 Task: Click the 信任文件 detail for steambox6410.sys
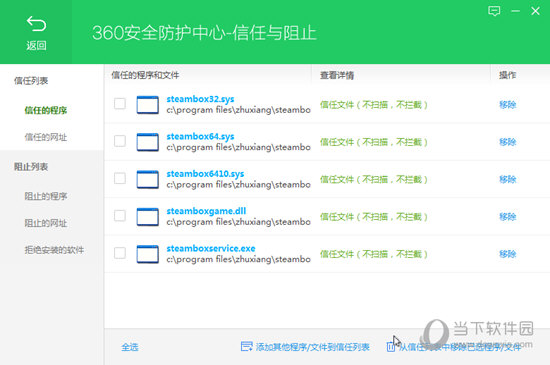[374, 179]
